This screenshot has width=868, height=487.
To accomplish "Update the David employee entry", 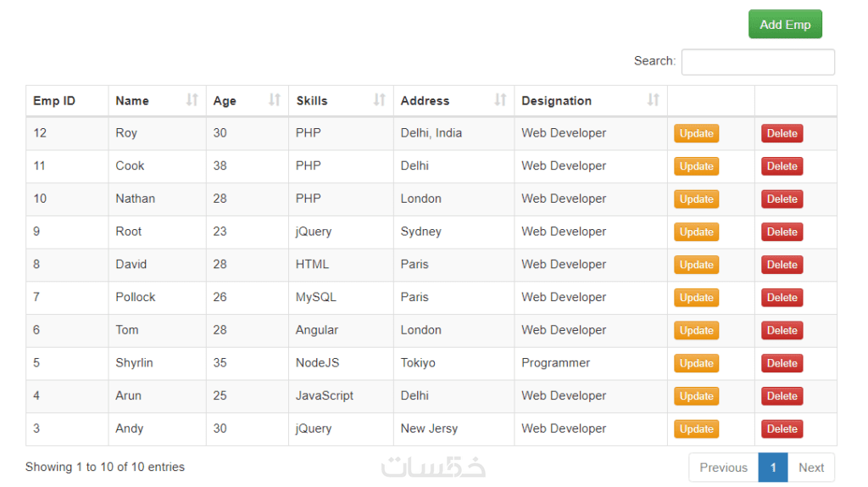I will 696,265.
